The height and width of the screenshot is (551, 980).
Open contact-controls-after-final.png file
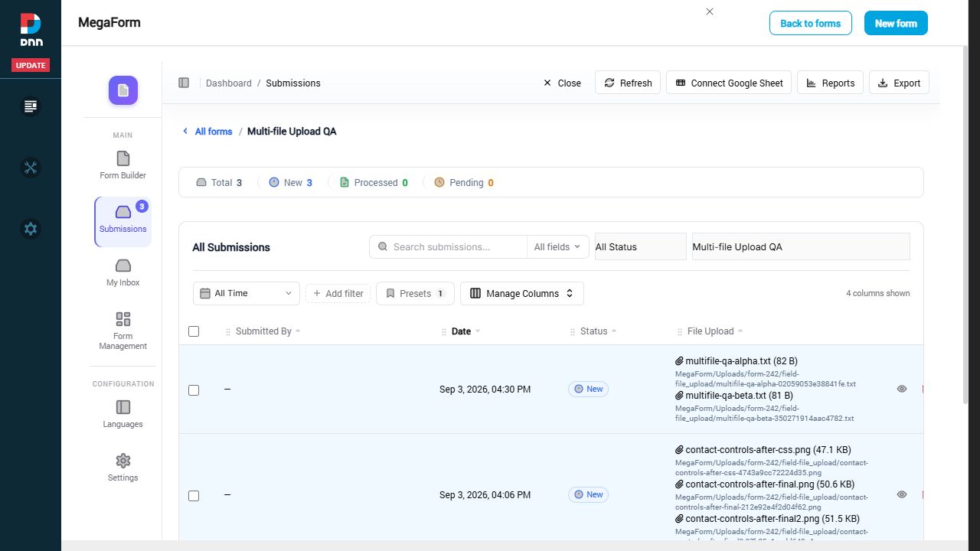[765, 484]
